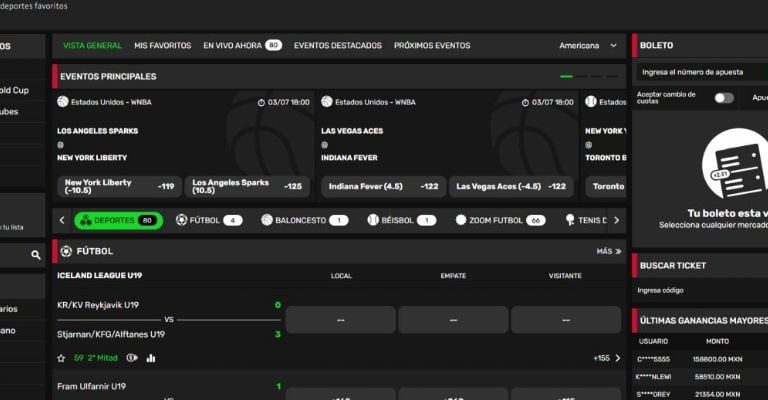Select Próximos Eventos tab
The width and height of the screenshot is (768, 400).
[x=432, y=46]
